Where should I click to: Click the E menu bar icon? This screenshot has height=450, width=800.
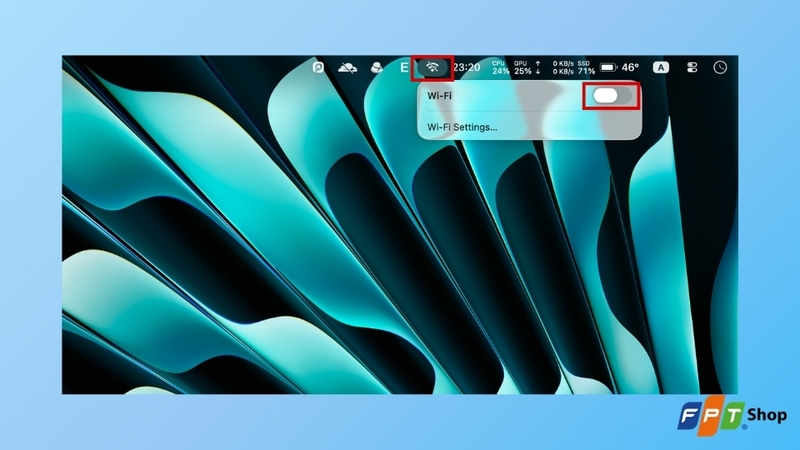tap(404, 67)
